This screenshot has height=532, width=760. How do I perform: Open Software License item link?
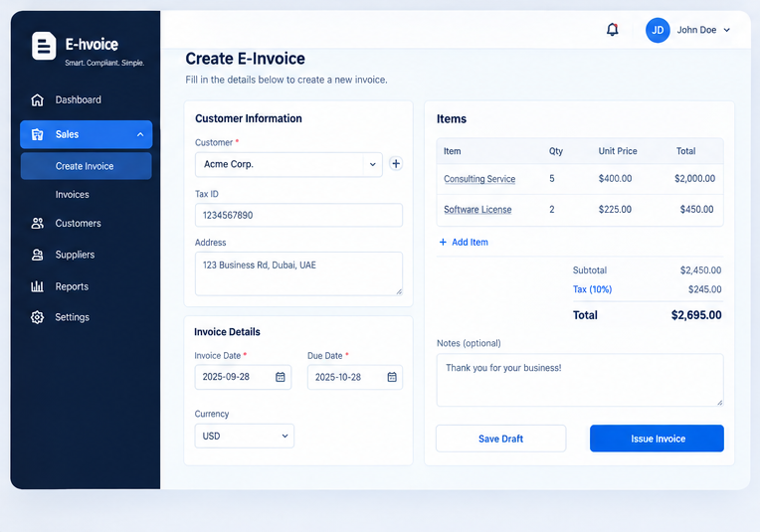(477, 209)
